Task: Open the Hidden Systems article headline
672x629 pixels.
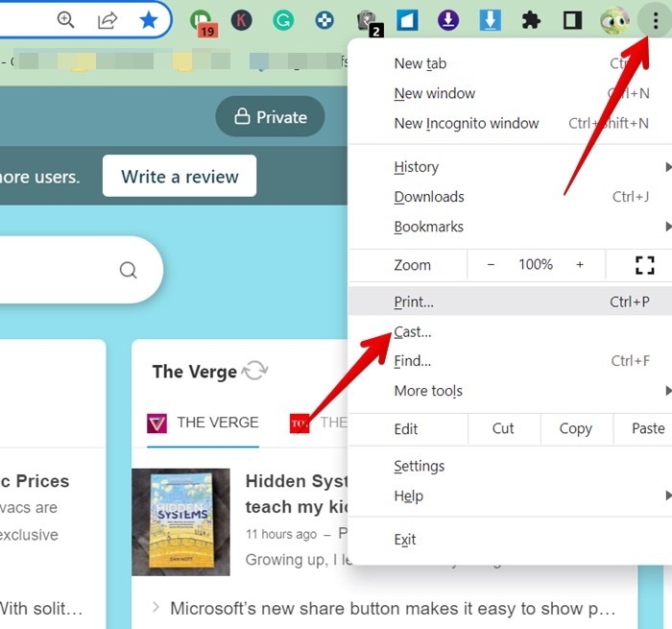Action: [x=297, y=494]
